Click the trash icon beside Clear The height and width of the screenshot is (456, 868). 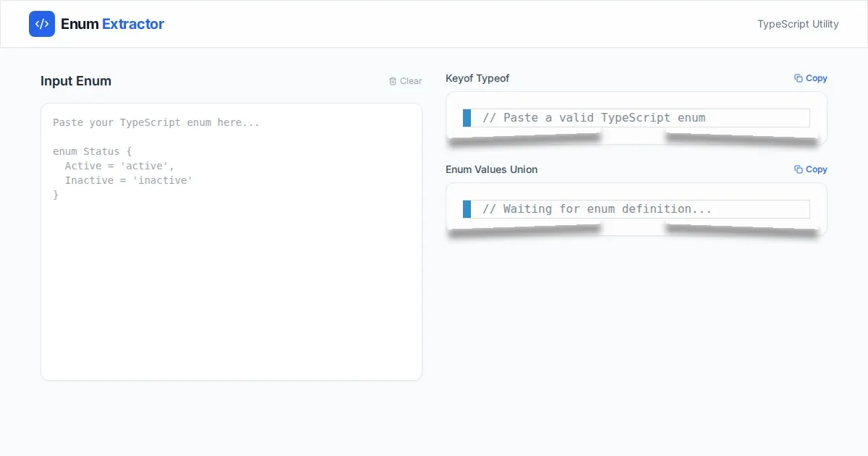(x=393, y=81)
